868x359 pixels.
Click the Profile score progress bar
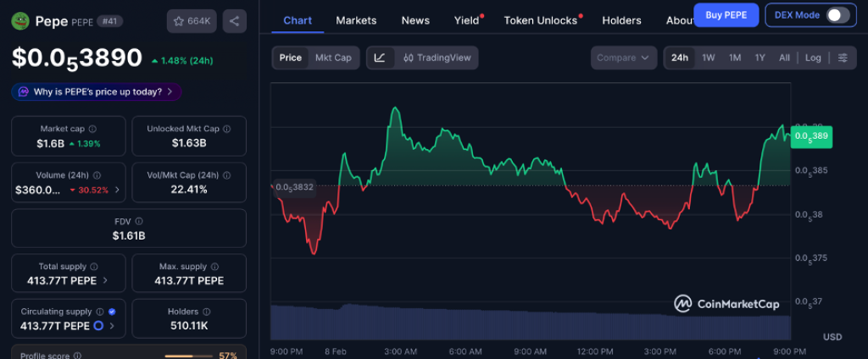pyautogui.click(x=188, y=356)
